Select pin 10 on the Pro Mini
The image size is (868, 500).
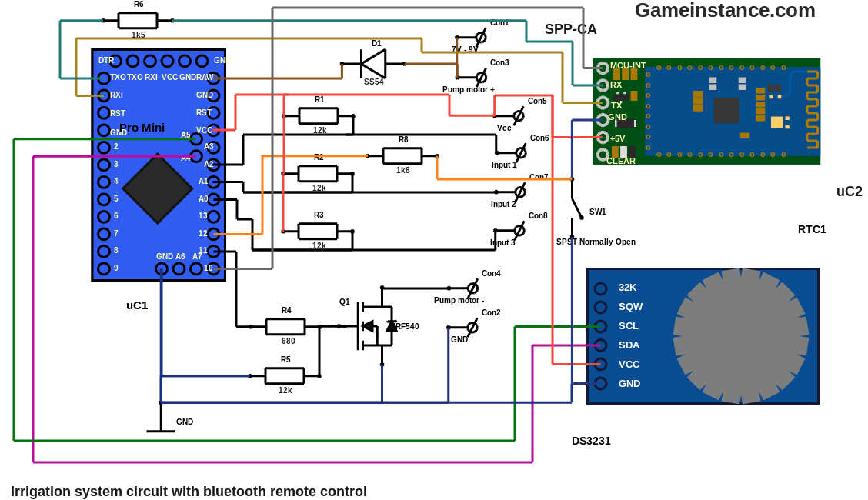click(213, 268)
